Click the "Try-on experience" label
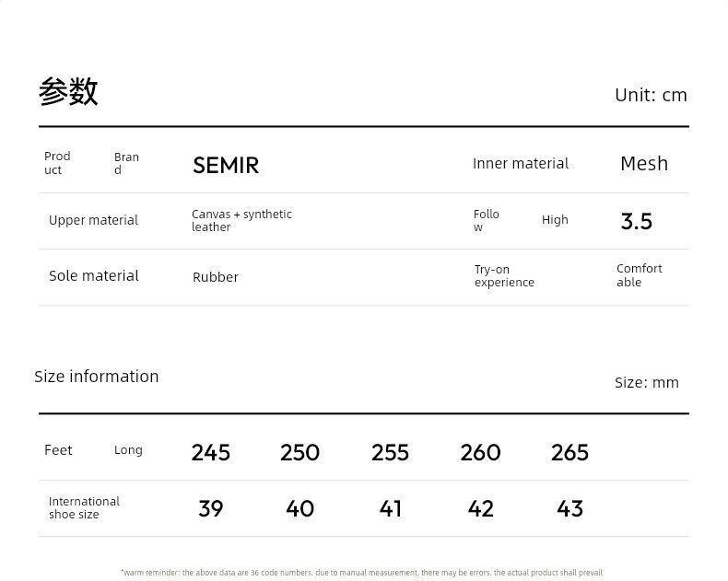This screenshot has height=581, width=728. (x=504, y=275)
